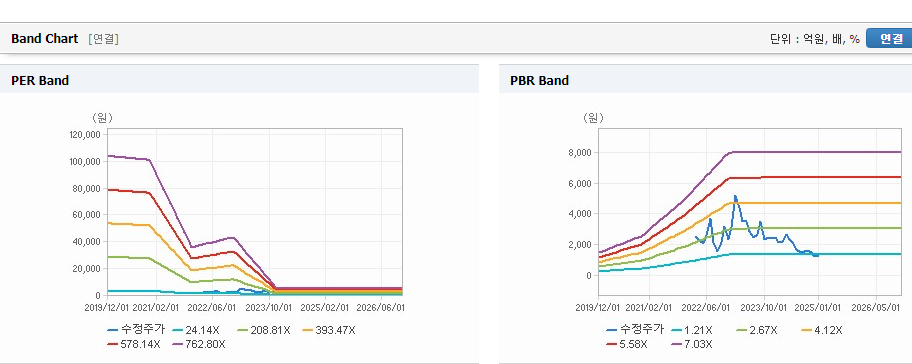
Task: Click the 2025/01/01 x-axis label in PBR Band
Action: [818, 307]
